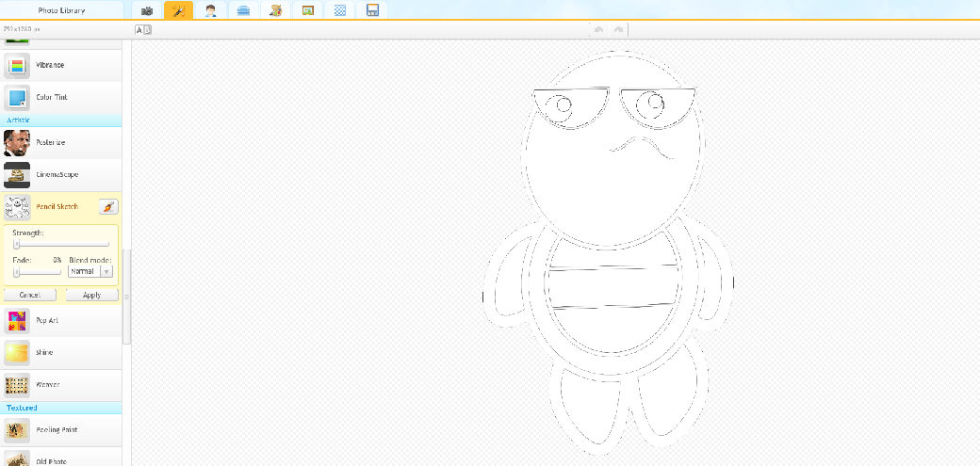
Task: Open the portrait retouch tab
Action: tap(211, 10)
